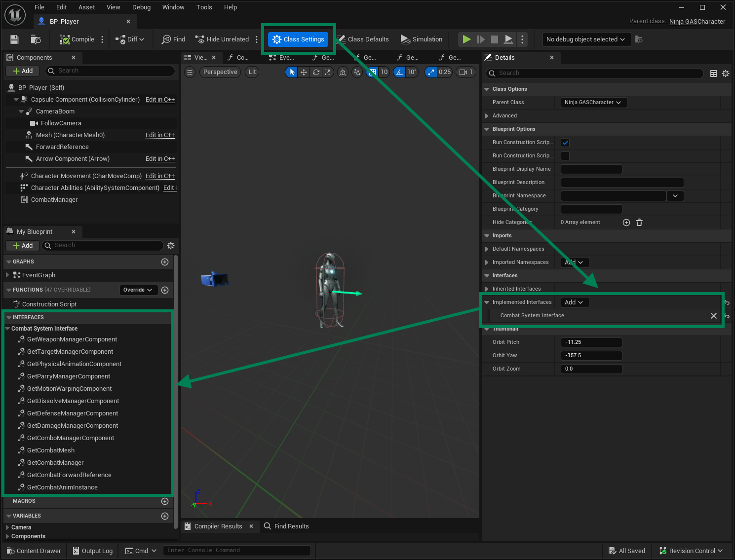The image size is (735, 560).
Task: Click the Orbit Pitch value field
Action: tap(591, 342)
